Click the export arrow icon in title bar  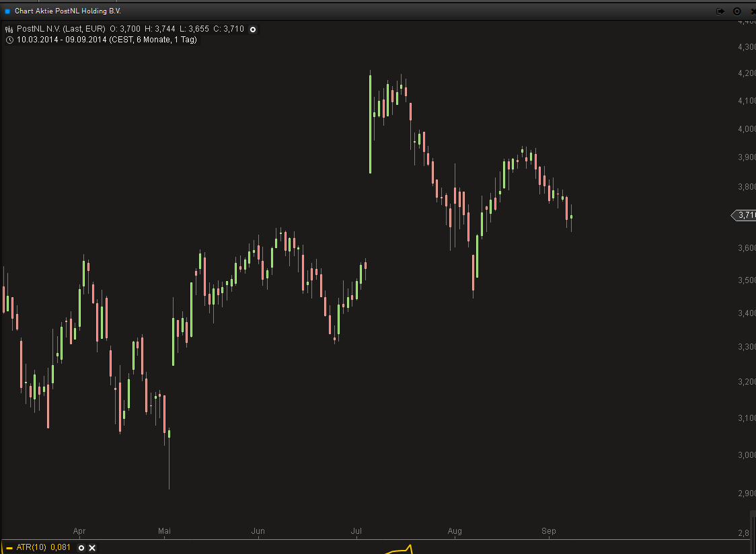(720, 11)
